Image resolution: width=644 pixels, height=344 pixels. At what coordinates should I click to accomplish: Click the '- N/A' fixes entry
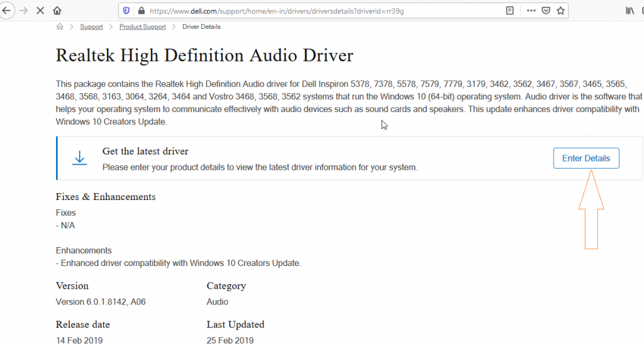65,225
